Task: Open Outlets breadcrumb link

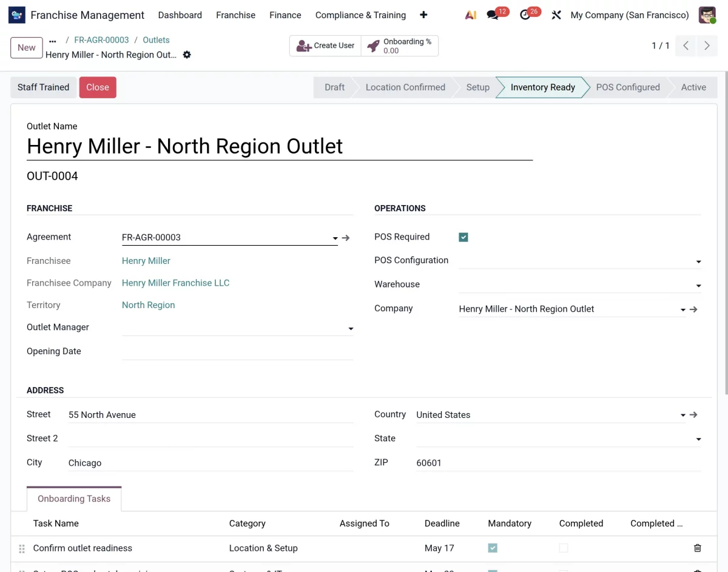Action: coord(156,40)
